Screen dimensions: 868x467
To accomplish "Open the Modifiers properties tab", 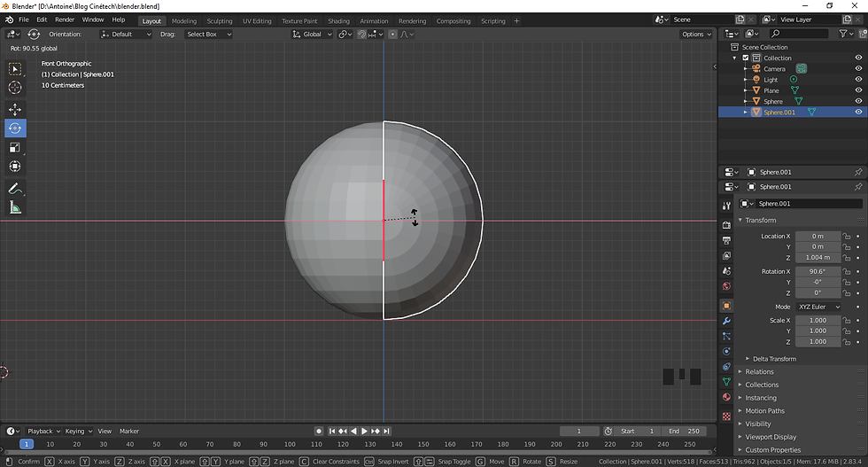I will (x=726, y=322).
